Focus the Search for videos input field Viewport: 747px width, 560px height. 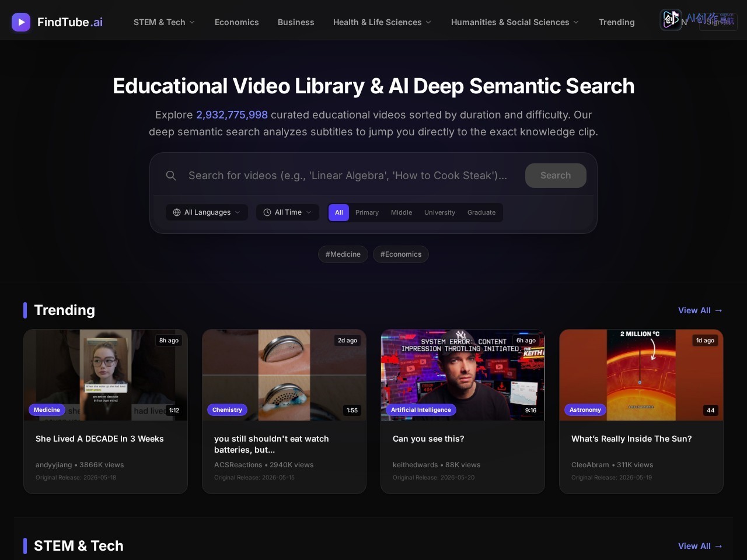click(349, 176)
